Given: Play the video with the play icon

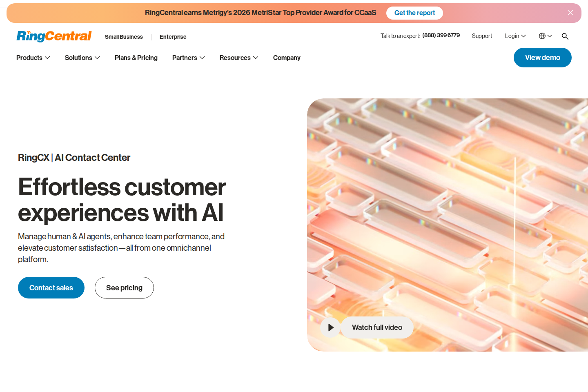Looking at the screenshot, I should (330, 327).
